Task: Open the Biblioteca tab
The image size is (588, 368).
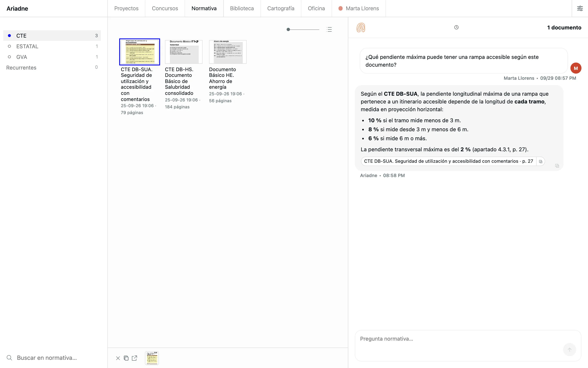Action: (x=242, y=9)
